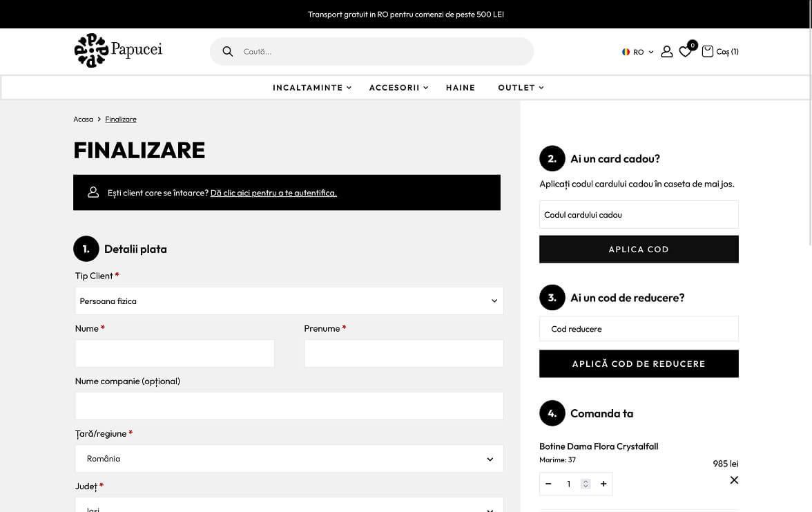Open the Outlet menu
Viewport: 812px width, 512px height.
(x=521, y=88)
